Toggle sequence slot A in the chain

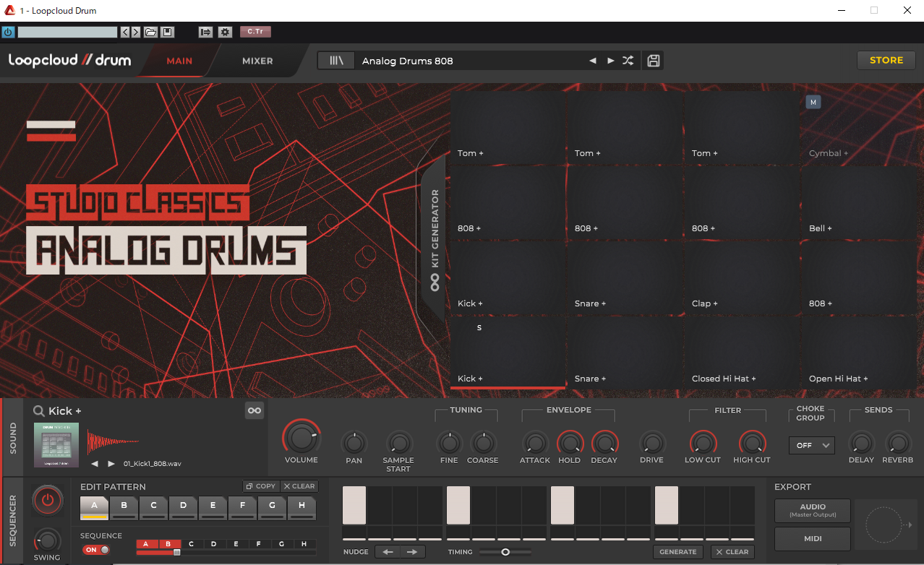point(145,544)
